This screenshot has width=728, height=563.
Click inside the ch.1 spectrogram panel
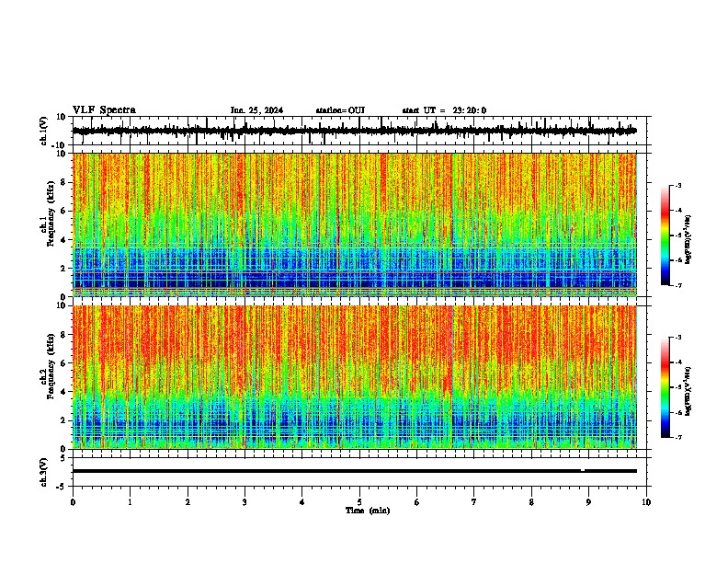pos(354,224)
